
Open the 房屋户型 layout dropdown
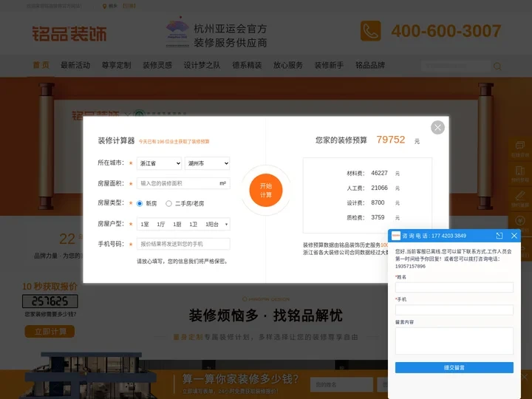click(183, 224)
